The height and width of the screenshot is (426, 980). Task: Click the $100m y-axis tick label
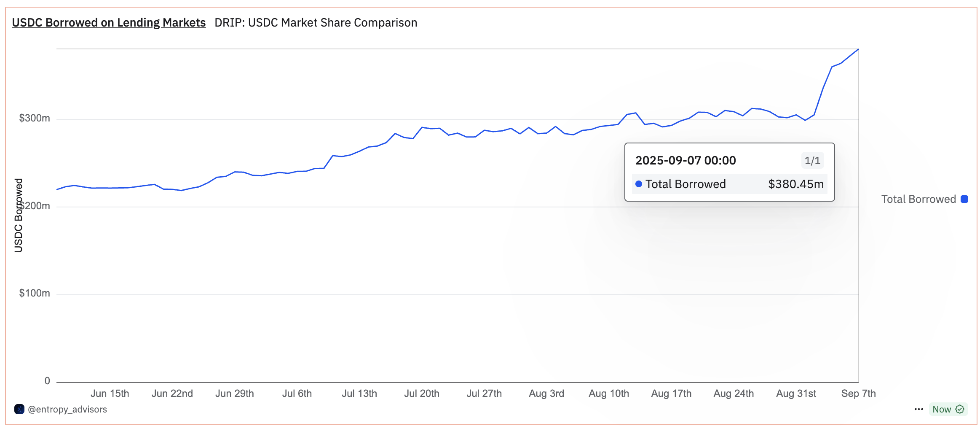point(35,293)
